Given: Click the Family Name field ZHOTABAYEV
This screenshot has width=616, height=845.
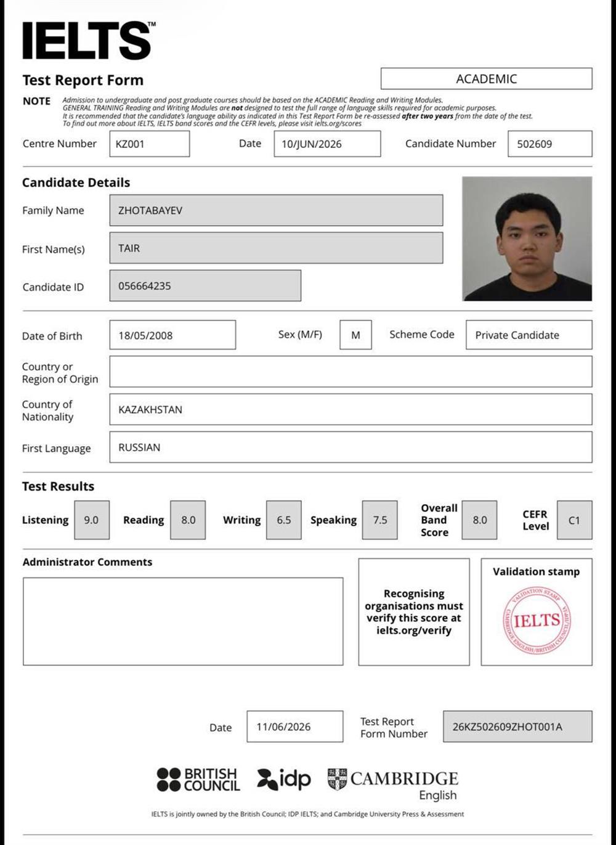Looking at the screenshot, I should (x=276, y=210).
